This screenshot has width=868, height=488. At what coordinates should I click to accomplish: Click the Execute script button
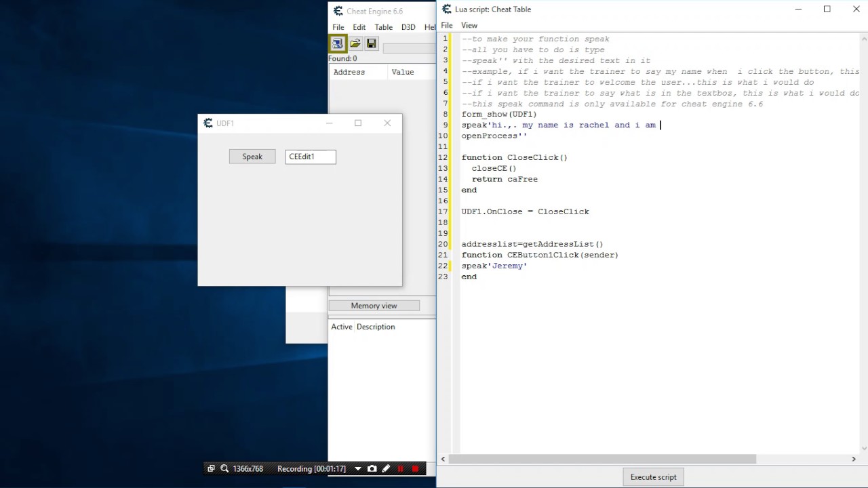(654, 477)
